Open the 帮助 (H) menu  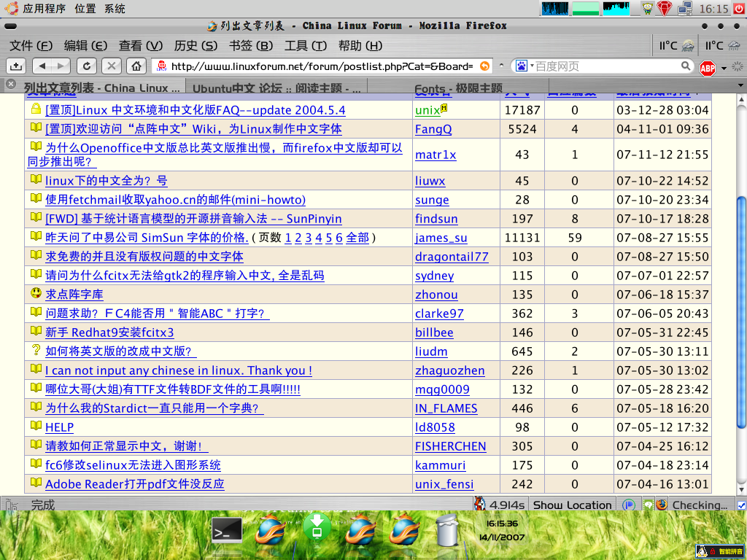coord(360,46)
